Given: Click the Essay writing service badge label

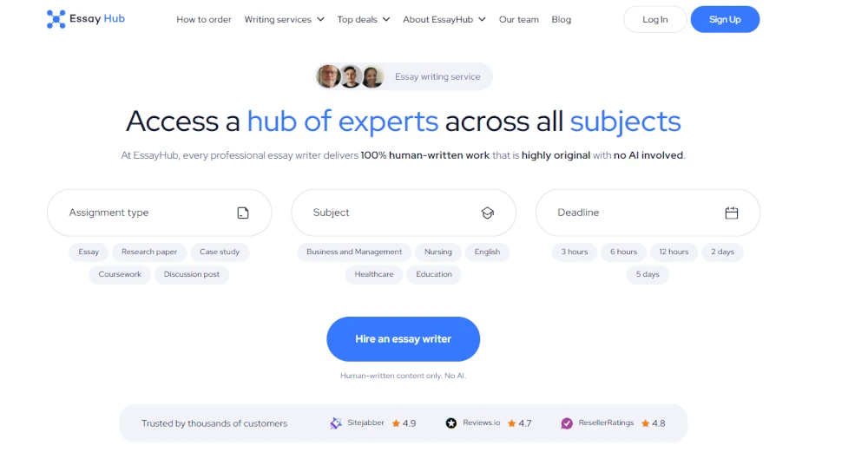Looking at the screenshot, I should (437, 77).
